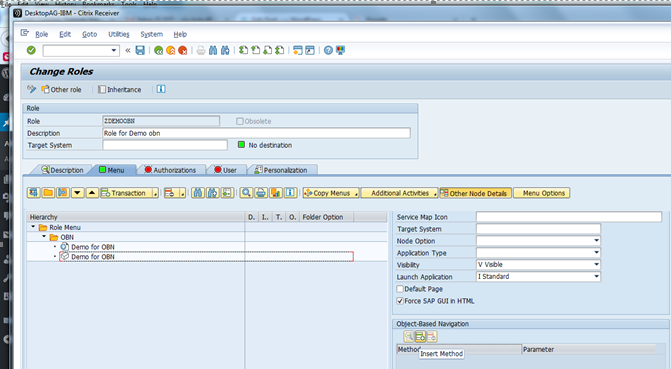
Task: Click the Delete Method icon
Action: (431, 336)
